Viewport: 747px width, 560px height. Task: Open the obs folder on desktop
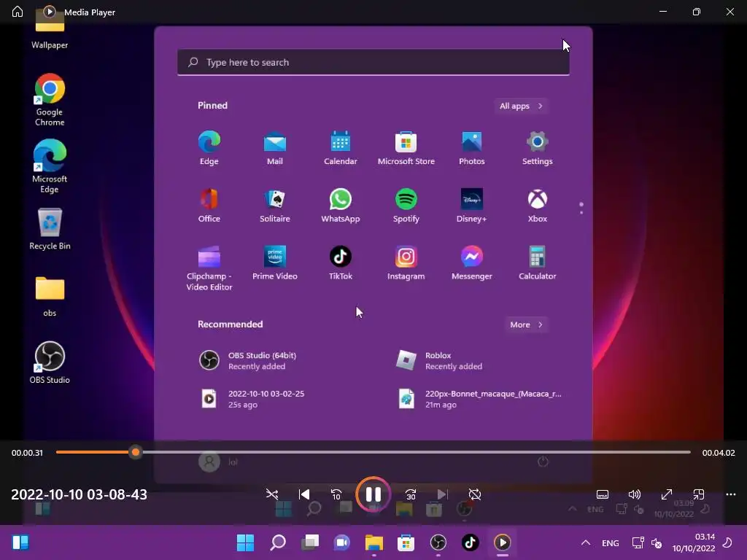[x=50, y=296]
